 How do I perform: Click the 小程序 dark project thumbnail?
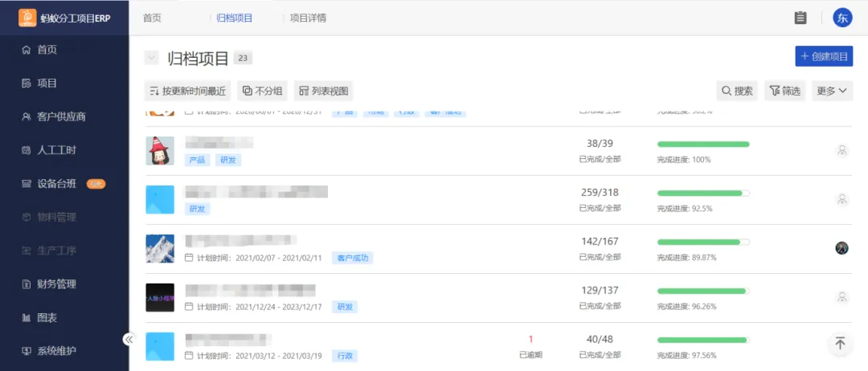(x=160, y=297)
